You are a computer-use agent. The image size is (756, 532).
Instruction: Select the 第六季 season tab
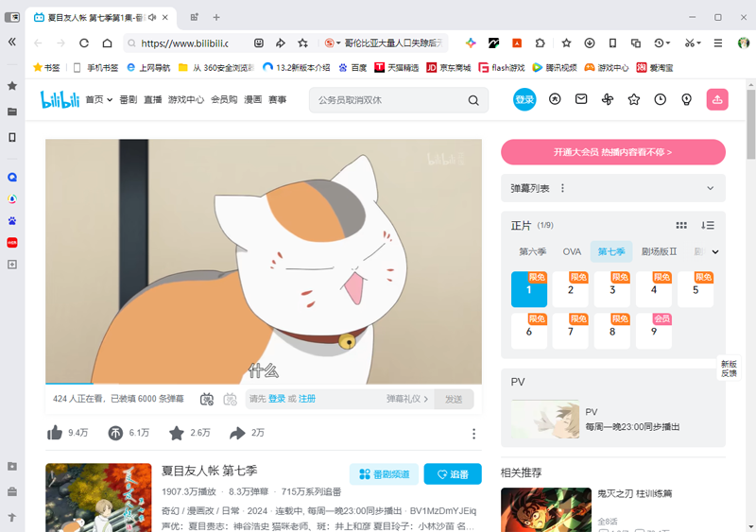pyautogui.click(x=532, y=251)
